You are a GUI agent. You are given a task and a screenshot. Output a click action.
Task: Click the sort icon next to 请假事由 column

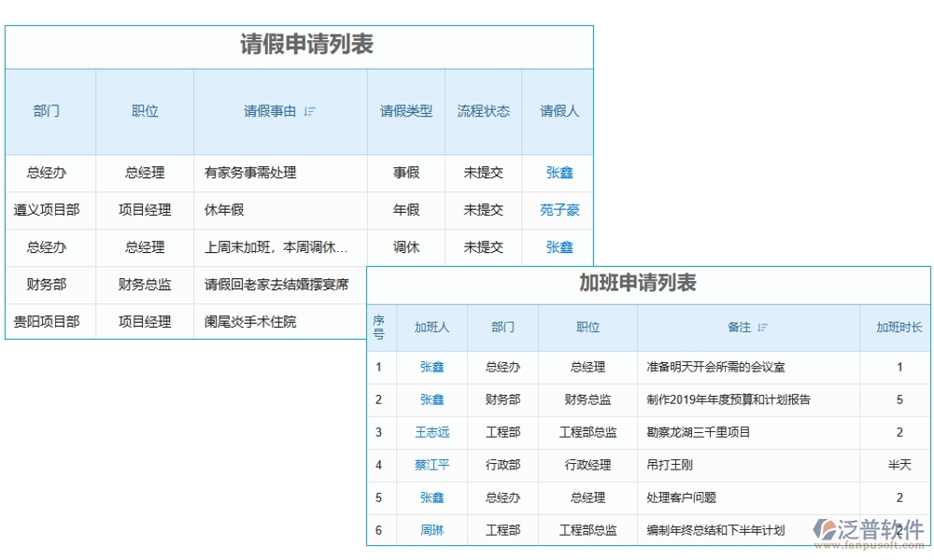tap(310, 110)
